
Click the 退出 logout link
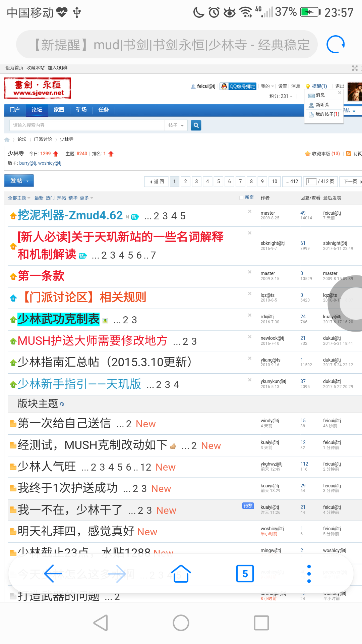[340, 86]
